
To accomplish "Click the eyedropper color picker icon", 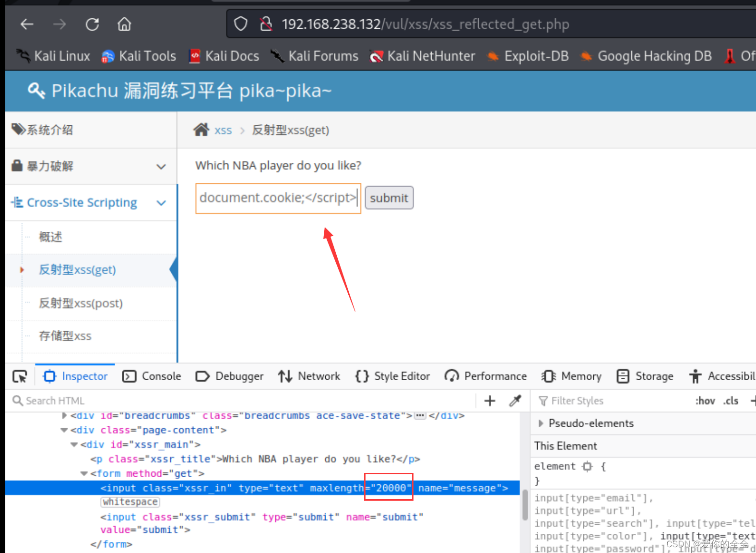I will [x=515, y=401].
